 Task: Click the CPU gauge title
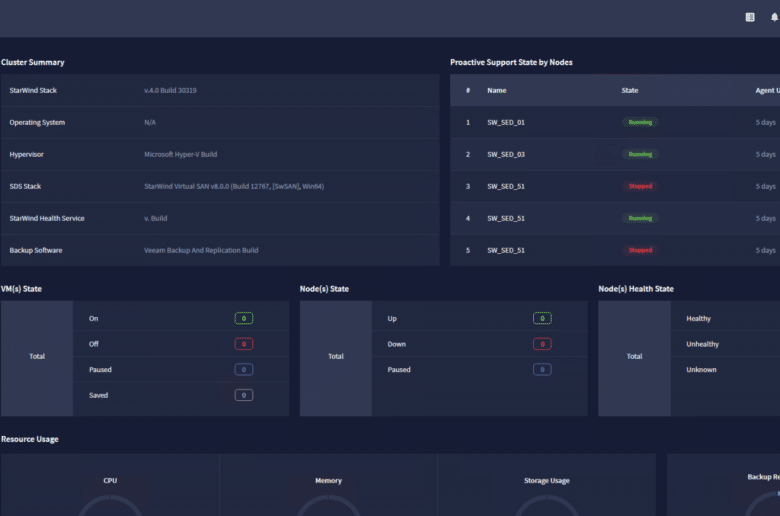pyautogui.click(x=110, y=481)
